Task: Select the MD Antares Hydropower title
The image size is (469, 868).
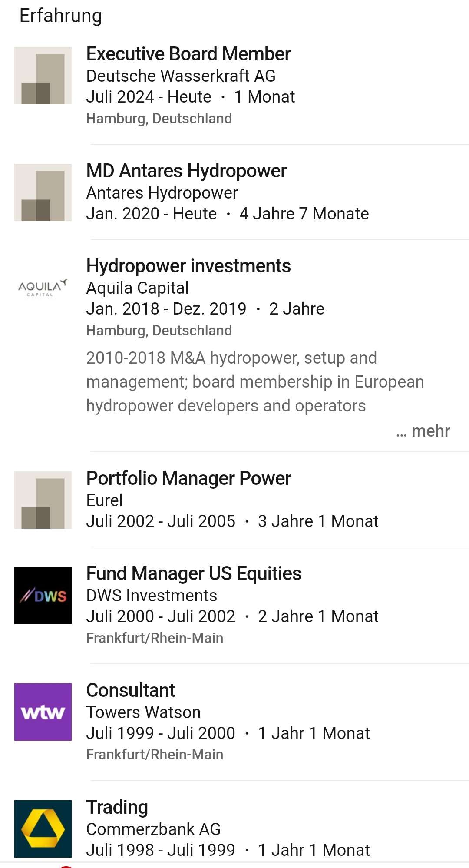Action: pyautogui.click(x=186, y=171)
